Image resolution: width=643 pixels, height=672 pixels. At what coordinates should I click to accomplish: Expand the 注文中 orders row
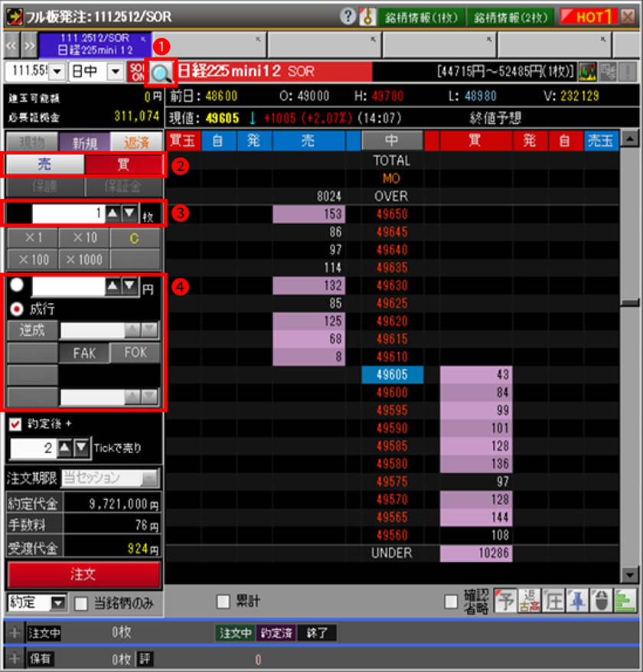tap(13, 633)
